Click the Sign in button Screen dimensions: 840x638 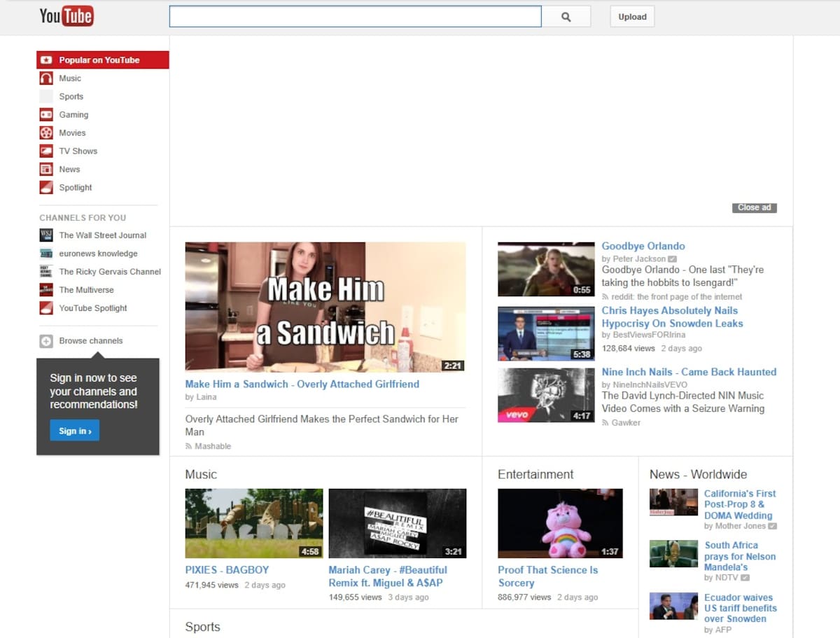(x=74, y=431)
